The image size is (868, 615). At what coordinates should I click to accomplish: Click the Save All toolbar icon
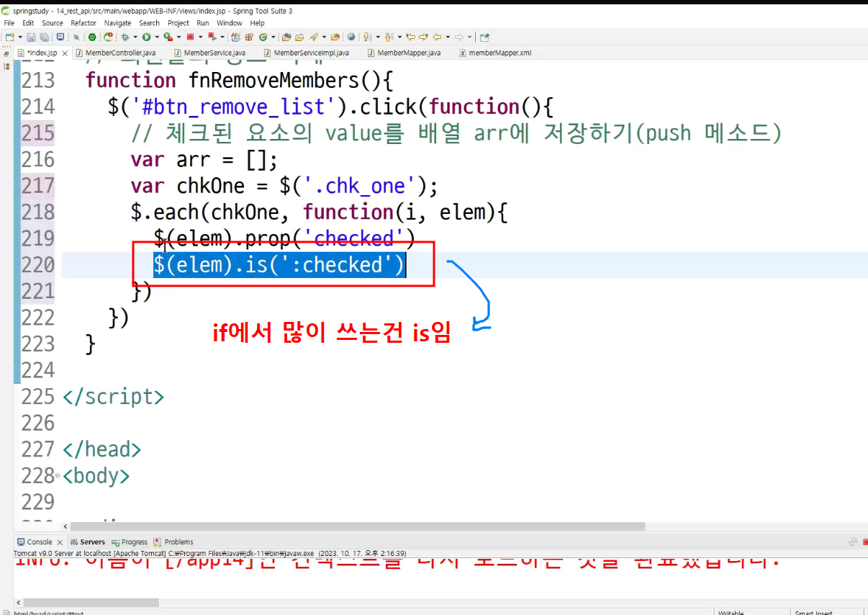44,37
